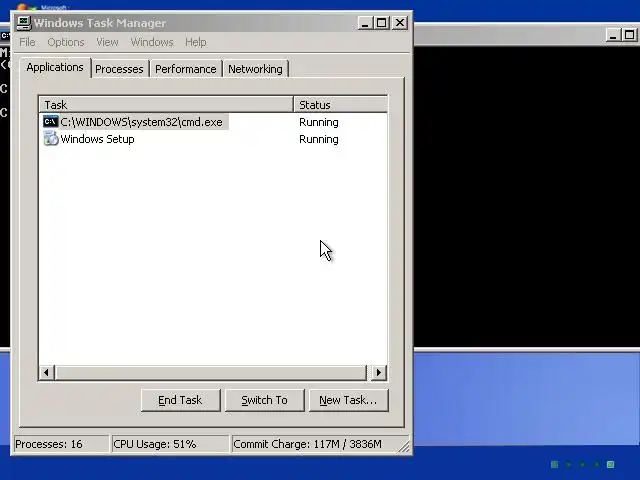Sort by the Task column header
Screen dimensions: 640x480
coord(166,104)
